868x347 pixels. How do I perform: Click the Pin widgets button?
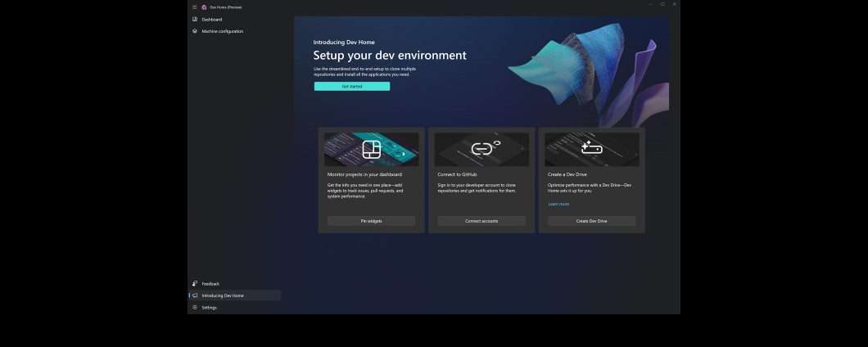372,221
